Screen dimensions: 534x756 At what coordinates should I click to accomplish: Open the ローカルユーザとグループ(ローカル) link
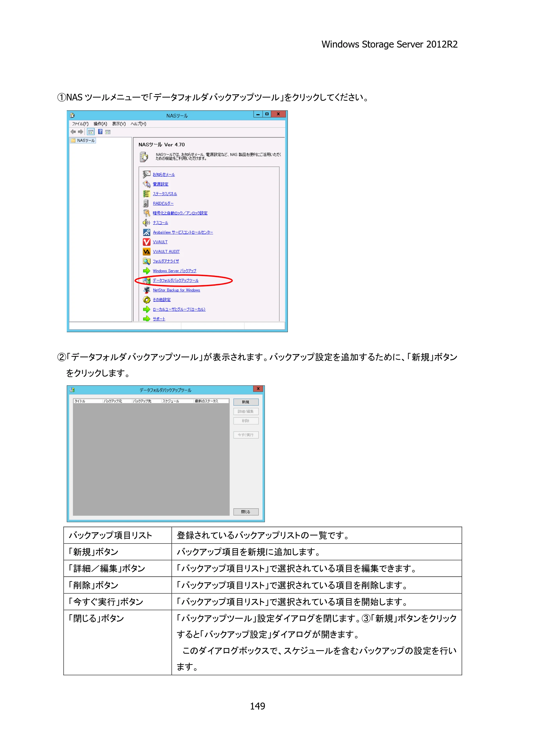pos(179,309)
